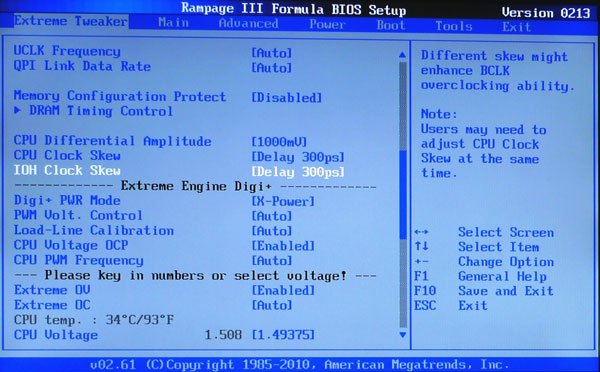Change CPU Clock Skew [Delay 300ps] value
Screen dimensions: 600x372
point(298,157)
